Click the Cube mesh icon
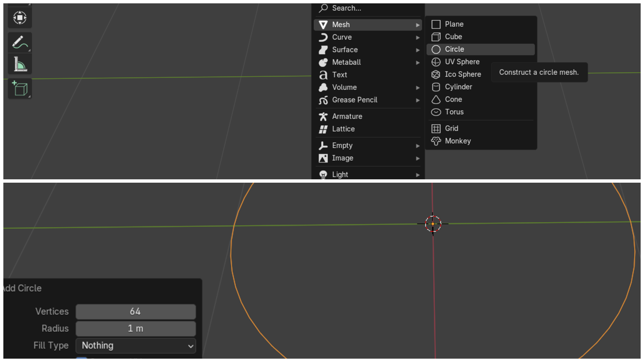Viewport: 644px width, 362px height. pyautogui.click(x=436, y=37)
